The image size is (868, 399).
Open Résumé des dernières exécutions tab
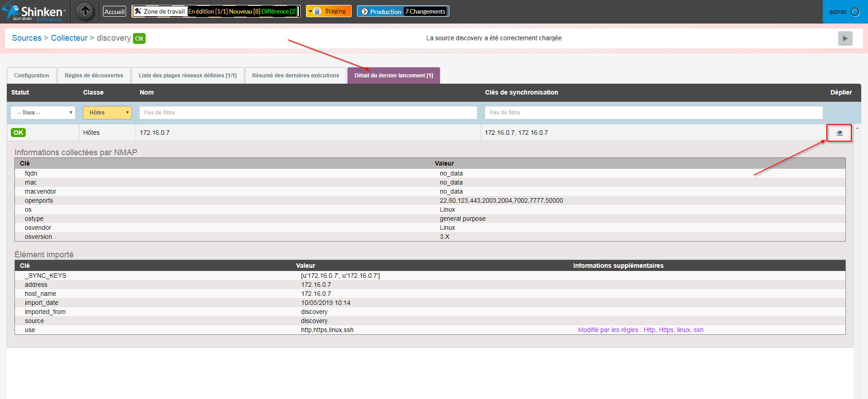click(295, 76)
